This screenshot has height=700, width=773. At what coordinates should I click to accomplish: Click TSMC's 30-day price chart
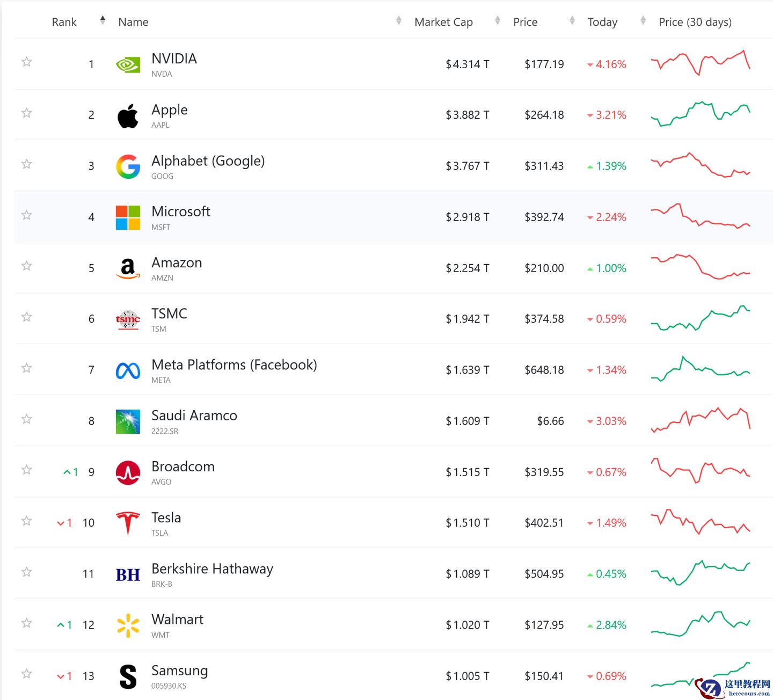click(x=701, y=319)
